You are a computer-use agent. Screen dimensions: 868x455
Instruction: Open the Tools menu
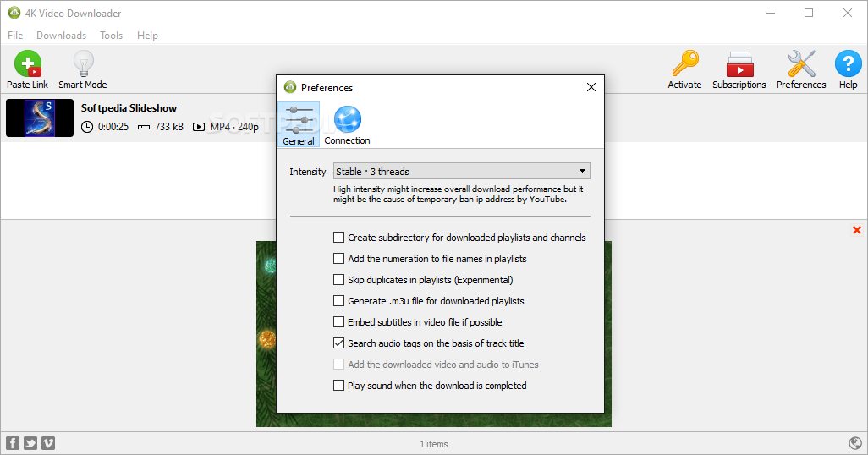[112, 36]
